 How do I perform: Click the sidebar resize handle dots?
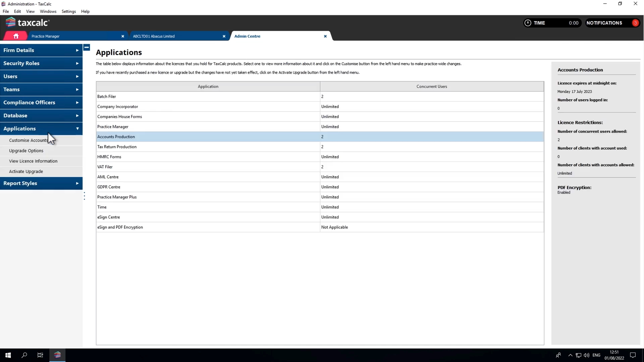[84, 196]
